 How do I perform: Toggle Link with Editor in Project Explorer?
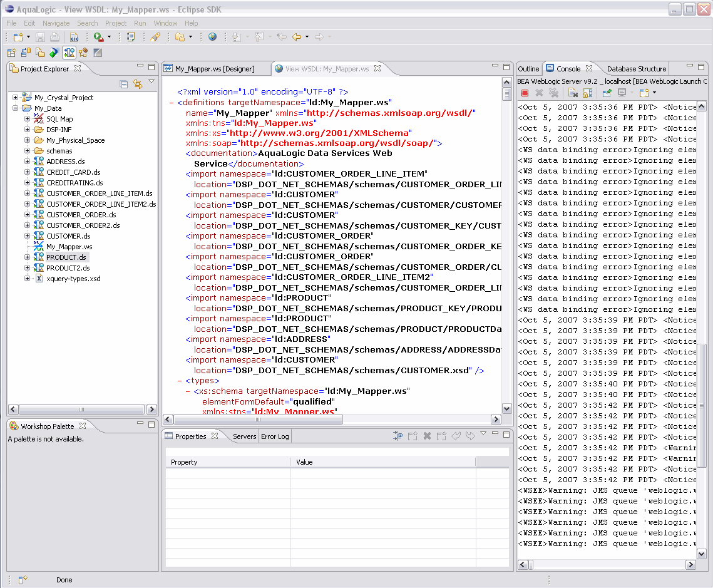point(137,84)
